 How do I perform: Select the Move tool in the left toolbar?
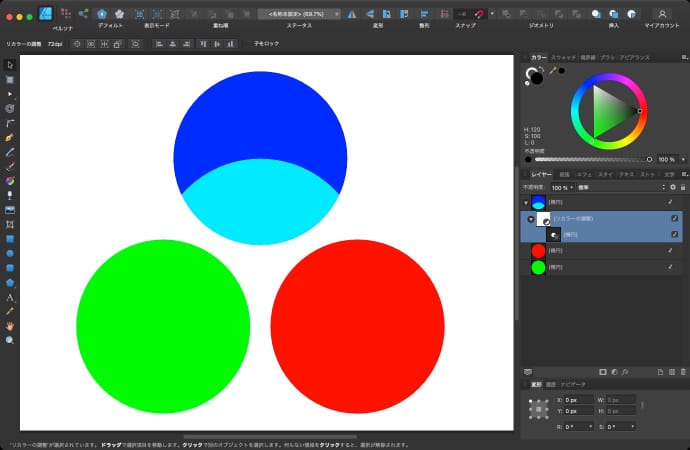coord(10,65)
